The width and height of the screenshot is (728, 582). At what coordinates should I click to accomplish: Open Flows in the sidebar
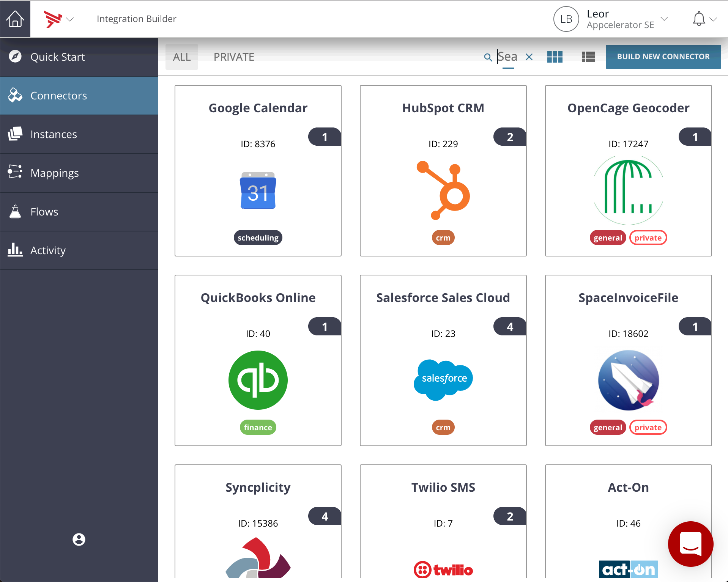point(79,212)
